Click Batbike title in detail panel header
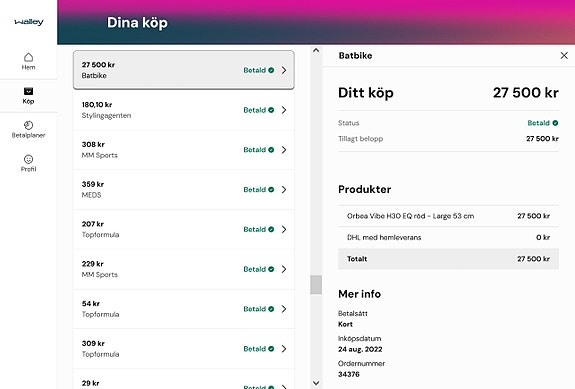Viewport: 575px width, 389px height. tap(355, 56)
